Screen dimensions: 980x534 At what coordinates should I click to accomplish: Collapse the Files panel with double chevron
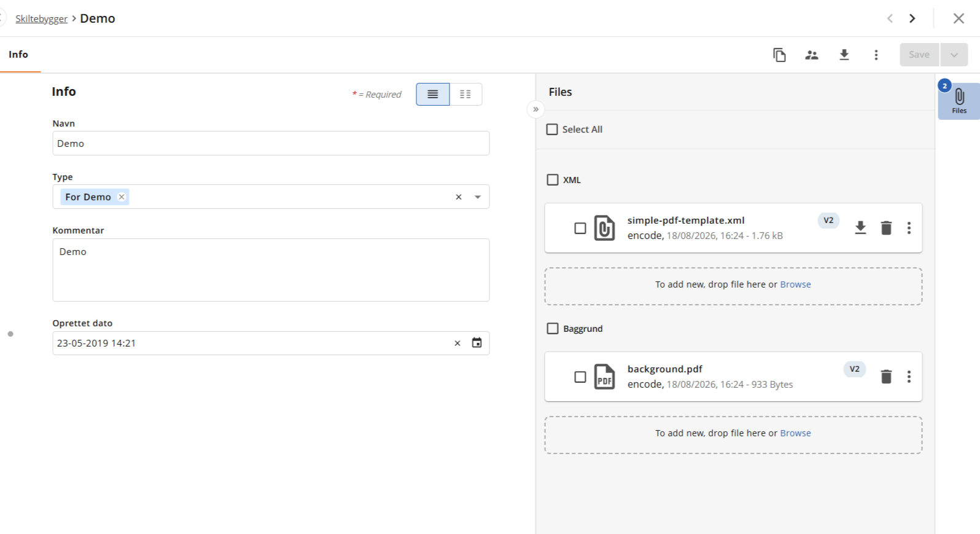coord(535,109)
